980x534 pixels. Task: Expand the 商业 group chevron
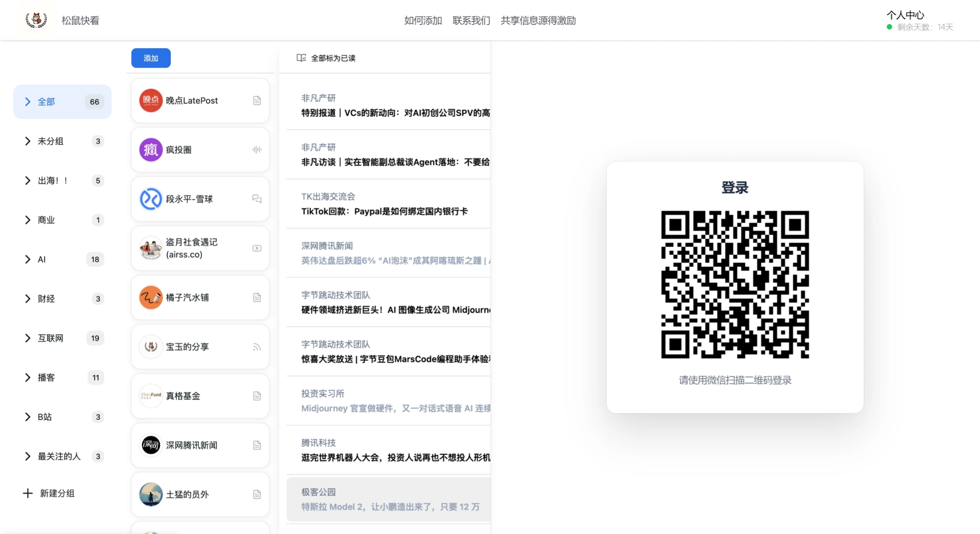(28, 220)
